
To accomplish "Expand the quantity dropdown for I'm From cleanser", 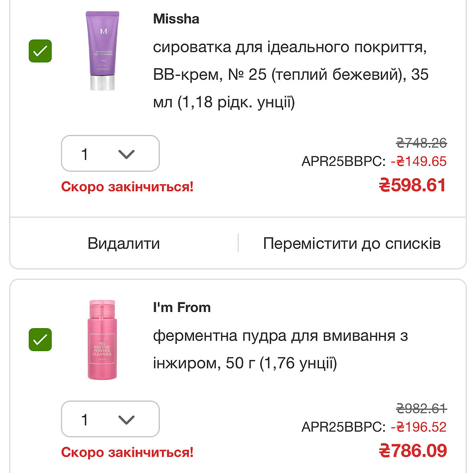I will (110, 419).
